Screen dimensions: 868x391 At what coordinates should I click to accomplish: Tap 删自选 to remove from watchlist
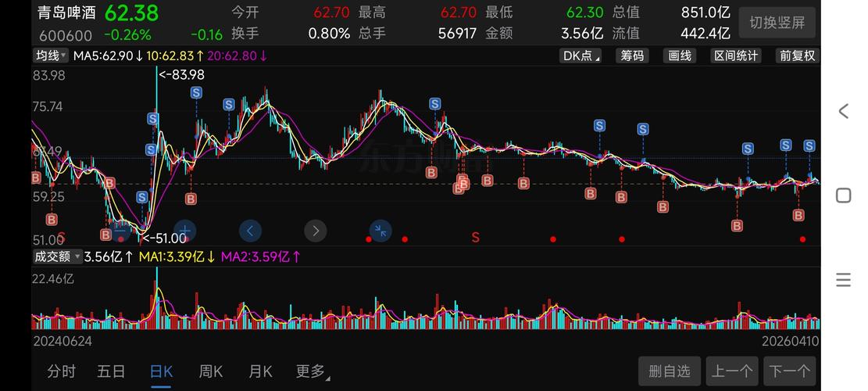670,371
